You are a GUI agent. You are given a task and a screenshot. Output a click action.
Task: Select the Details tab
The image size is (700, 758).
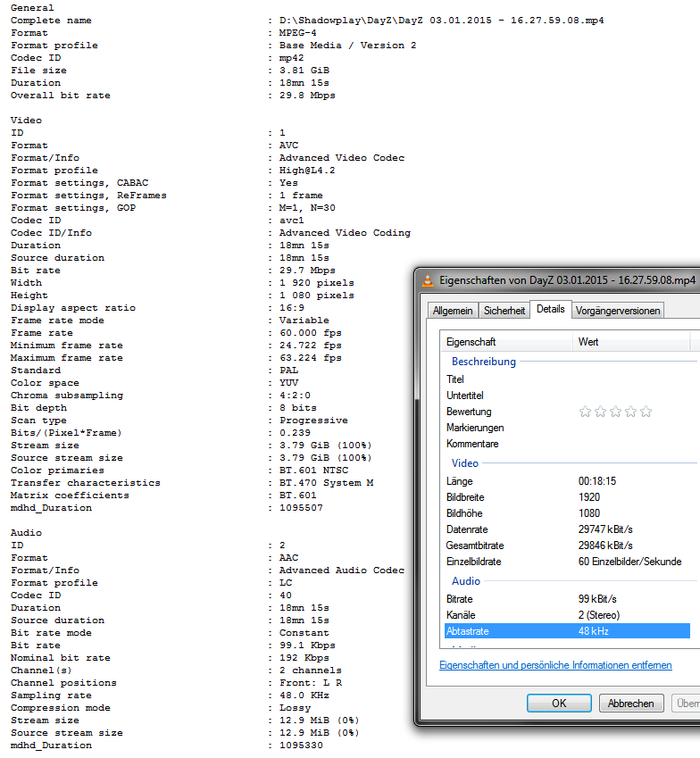point(551,309)
